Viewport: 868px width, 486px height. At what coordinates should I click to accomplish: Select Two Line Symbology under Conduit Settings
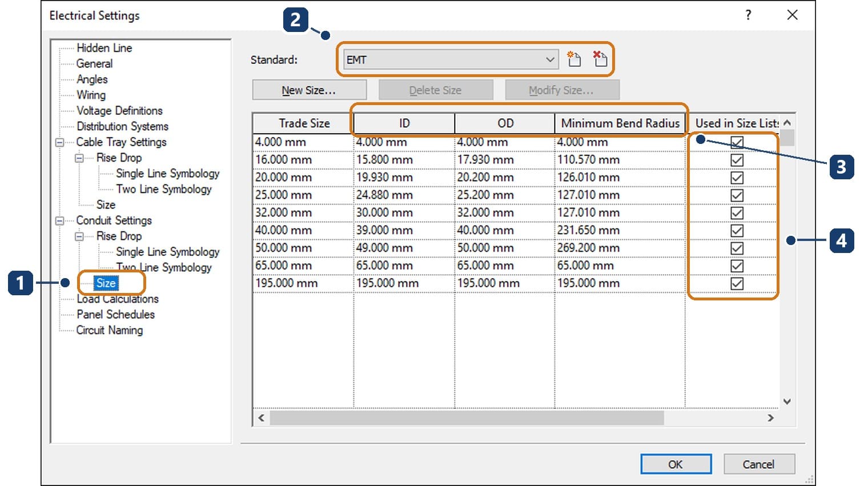(163, 267)
